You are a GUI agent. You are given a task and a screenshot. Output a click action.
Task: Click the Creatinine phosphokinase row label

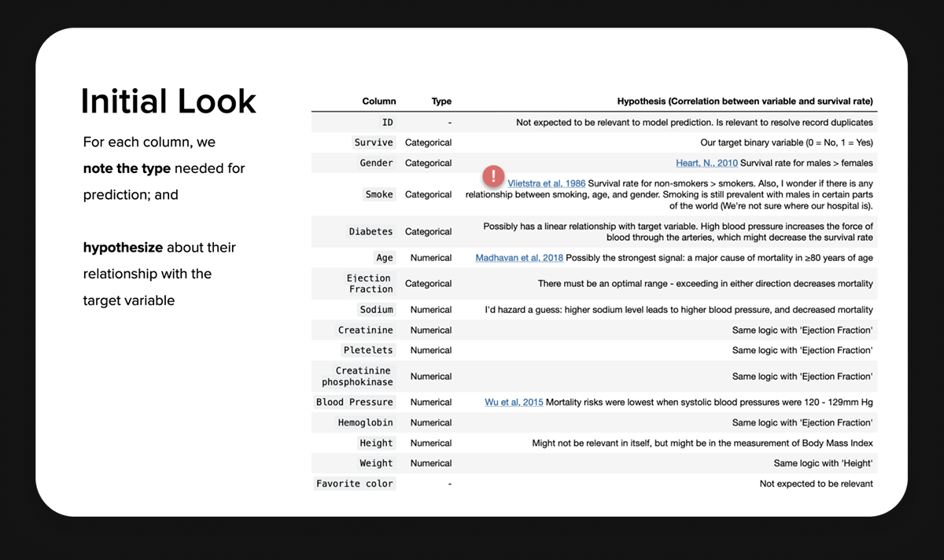click(357, 376)
